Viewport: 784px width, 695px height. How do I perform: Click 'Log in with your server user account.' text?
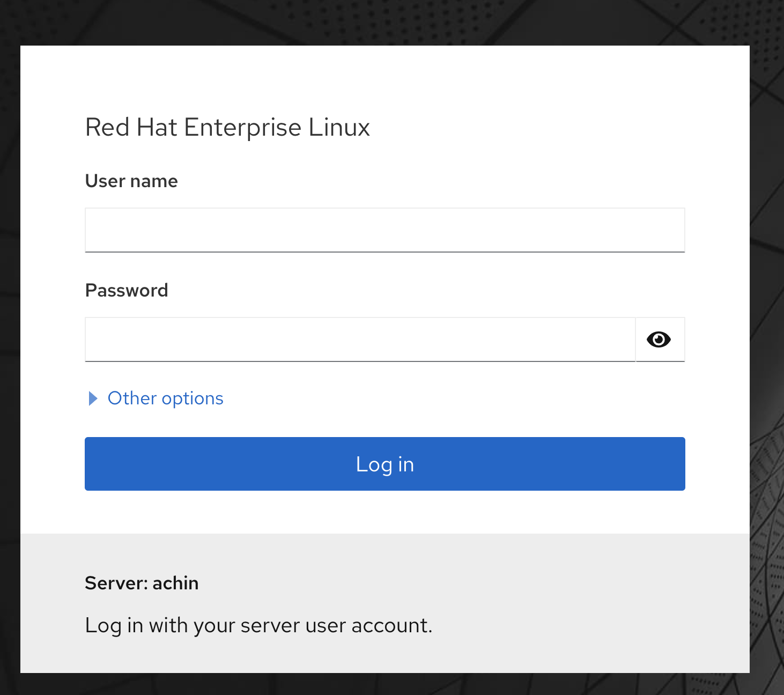[258, 626]
